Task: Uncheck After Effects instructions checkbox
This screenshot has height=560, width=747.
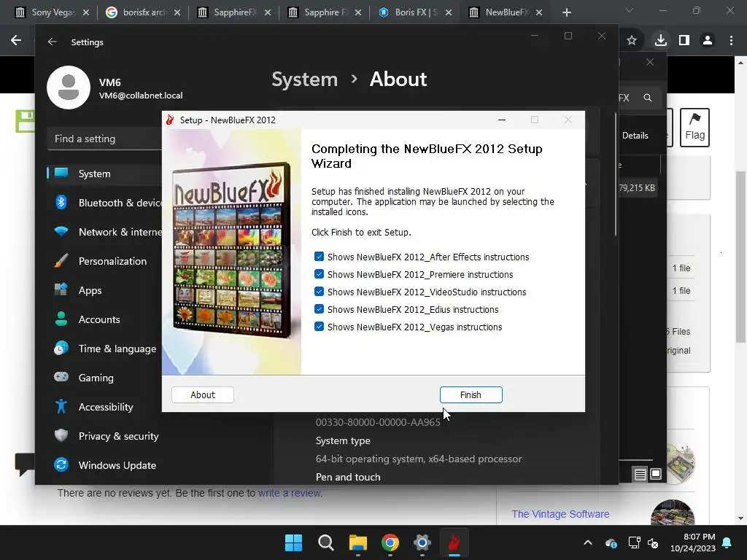Action: pyautogui.click(x=320, y=257)
